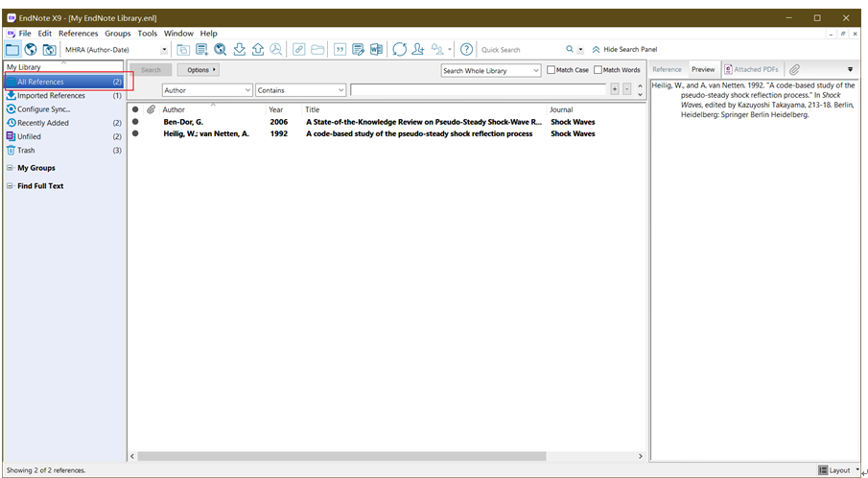Click the paperclip icon in preview tabs
Viewport: 868px width, 478px height.
[x=794, y=70]
